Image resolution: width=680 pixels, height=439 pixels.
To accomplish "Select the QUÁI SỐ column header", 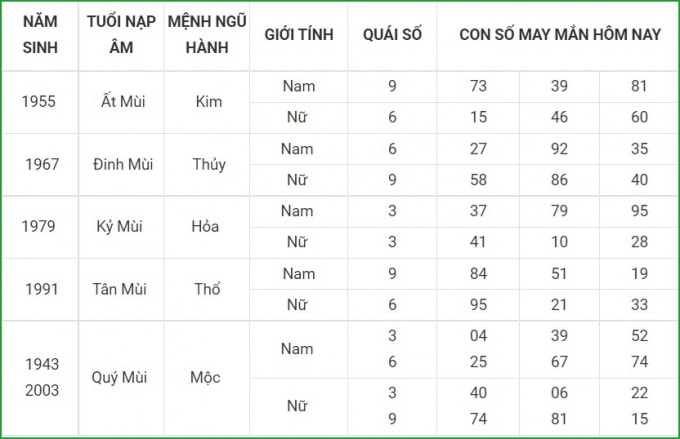I will click(392, 35).
